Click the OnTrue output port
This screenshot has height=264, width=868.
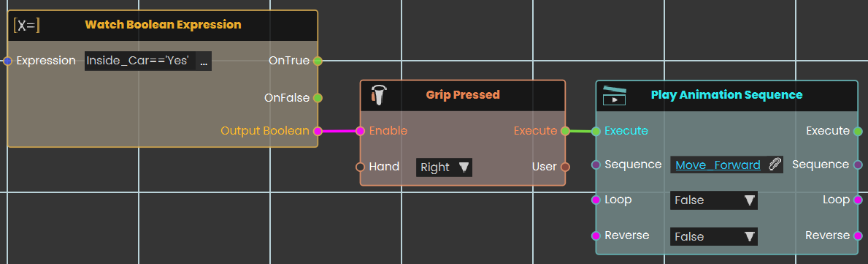tap(318, 61)
